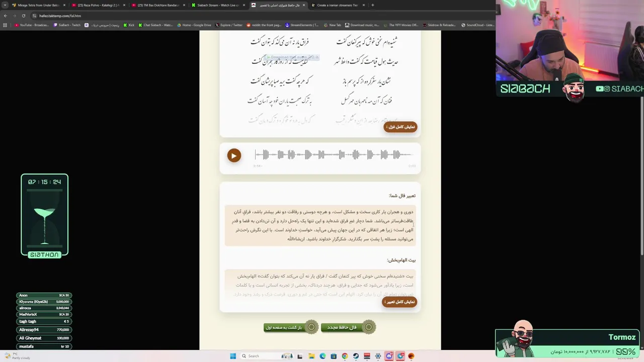This screenshot has height=362, width=644.
Task: Select the Anon donor row in overlay
Action: point(44,295)
